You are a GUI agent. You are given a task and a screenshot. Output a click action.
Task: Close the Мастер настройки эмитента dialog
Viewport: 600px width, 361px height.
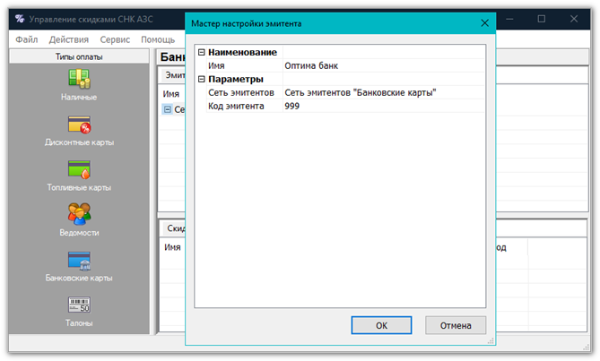[x=484, y=23]
